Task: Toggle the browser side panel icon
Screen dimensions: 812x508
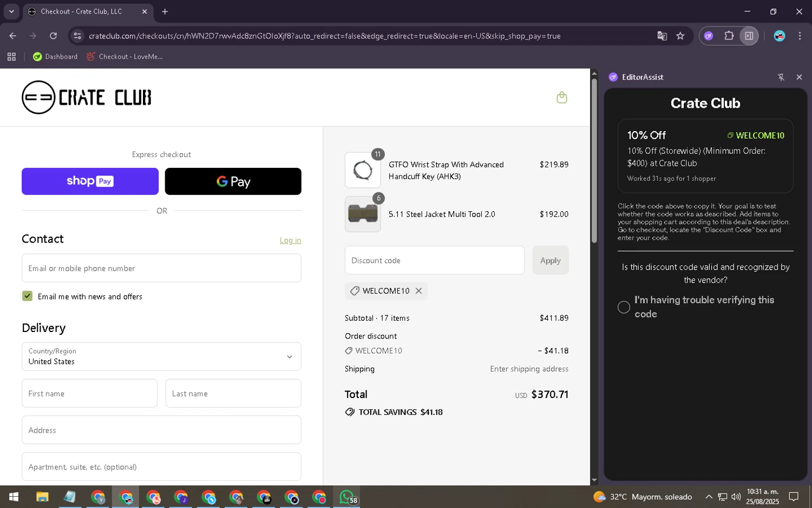Action: 749,36
